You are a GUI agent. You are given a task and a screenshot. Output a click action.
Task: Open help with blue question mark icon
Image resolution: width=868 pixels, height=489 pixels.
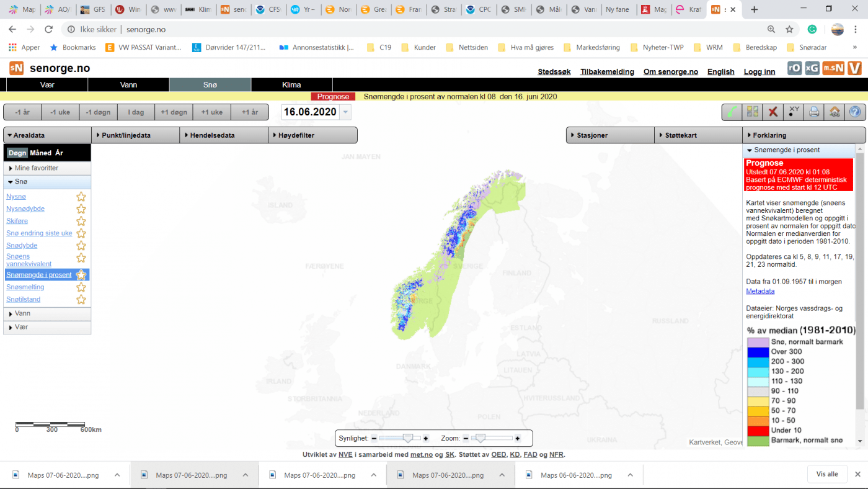855,112
